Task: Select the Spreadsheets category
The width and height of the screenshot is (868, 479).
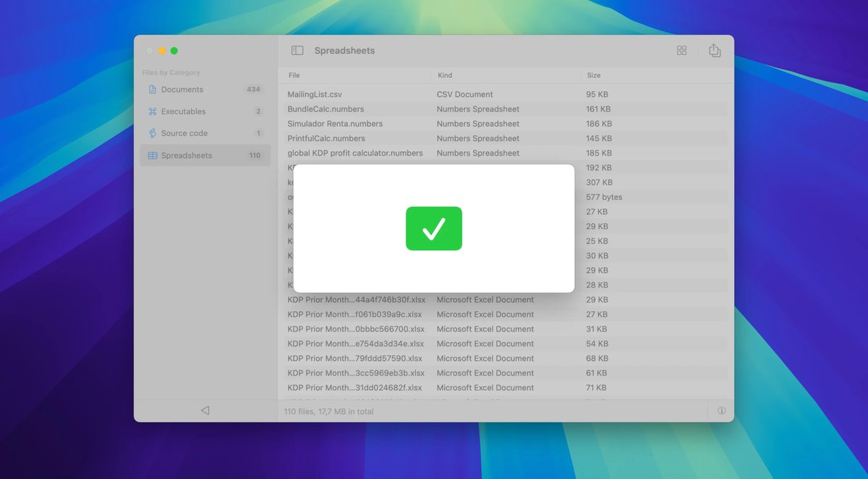Action: coord(187,156)
